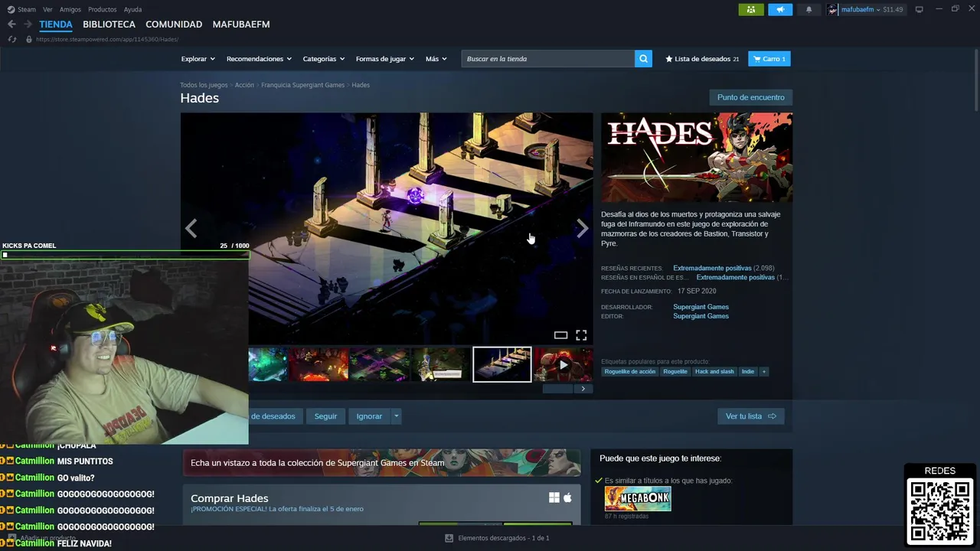This screenshot has width=980, height=551.
Task: Open Lista de deseados wishlist
Action: click(702, 59)
